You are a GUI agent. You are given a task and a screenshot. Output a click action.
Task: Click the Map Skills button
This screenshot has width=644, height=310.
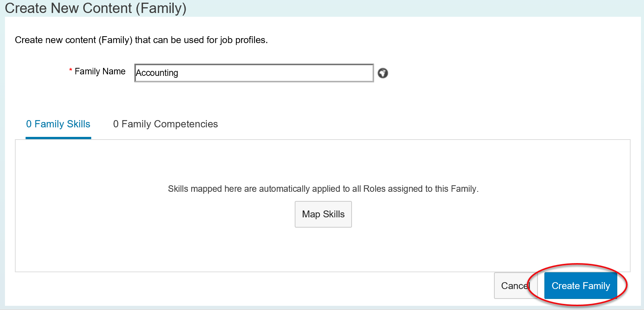click(323, 214)
